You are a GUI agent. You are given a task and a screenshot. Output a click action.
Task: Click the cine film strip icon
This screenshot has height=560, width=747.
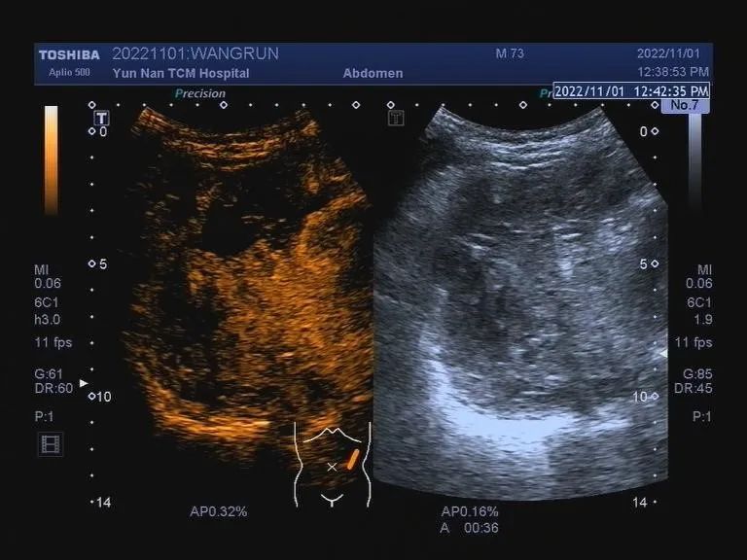pos(51,444)
